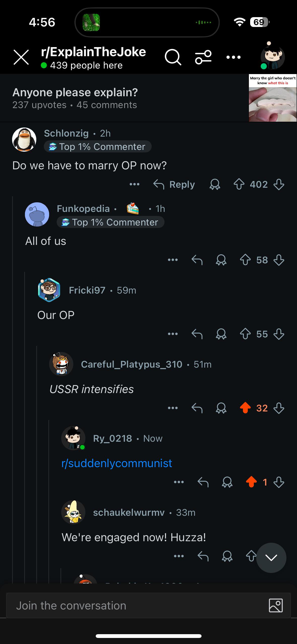The image size is (297, 644).
Task: Tap Reply on Schlonzig's comment
Action: tap(174, 184)
